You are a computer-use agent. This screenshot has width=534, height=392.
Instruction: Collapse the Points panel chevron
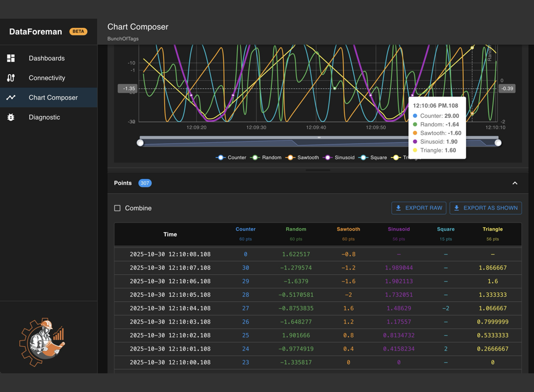(x=515, y=183)
